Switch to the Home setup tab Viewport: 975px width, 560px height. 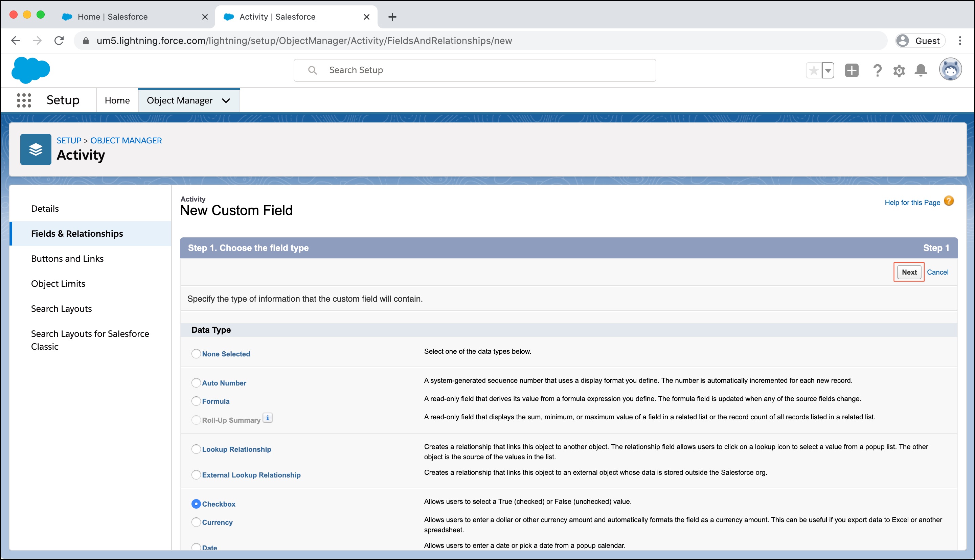(117, 100)
